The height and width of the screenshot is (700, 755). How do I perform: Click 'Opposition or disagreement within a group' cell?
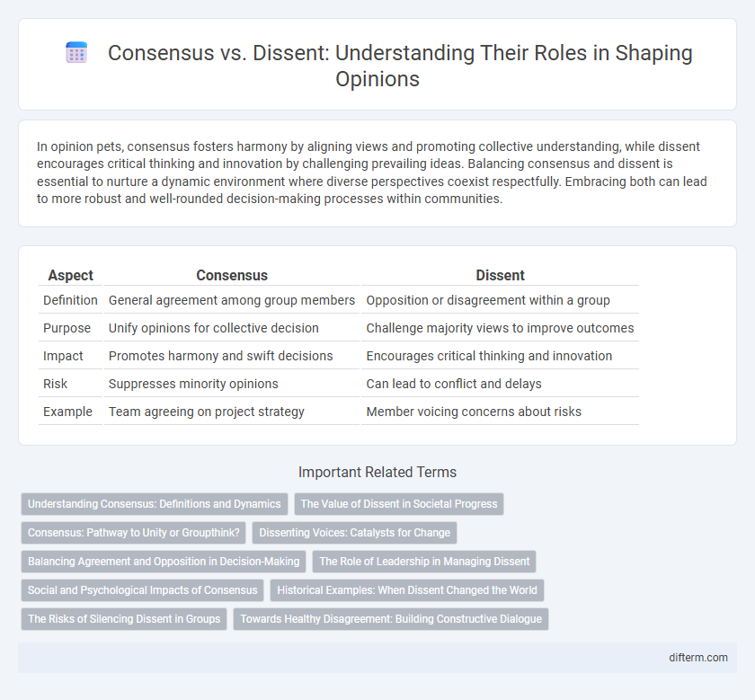coord(500,300)
